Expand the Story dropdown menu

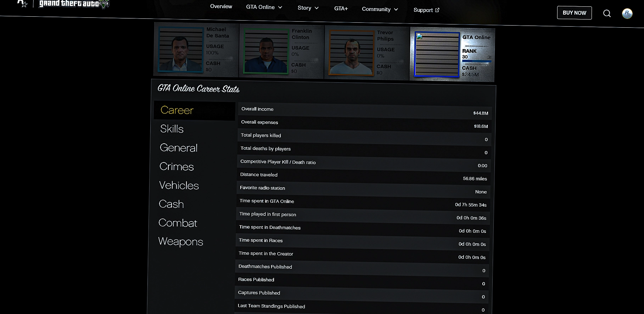tap(308, 8)
